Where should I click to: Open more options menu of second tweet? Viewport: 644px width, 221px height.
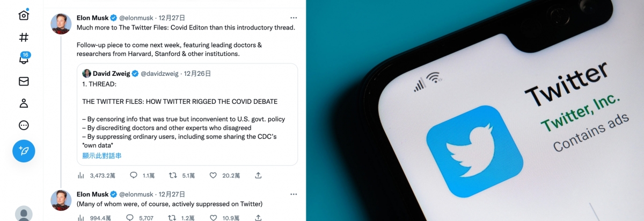[x=293, y=194]
